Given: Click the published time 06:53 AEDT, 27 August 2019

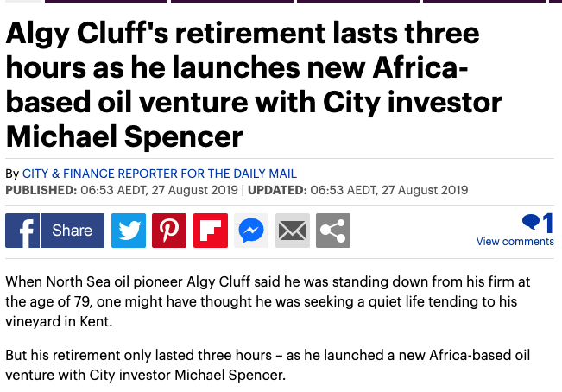Looking at the screenshot, I should tap(159, 190).
